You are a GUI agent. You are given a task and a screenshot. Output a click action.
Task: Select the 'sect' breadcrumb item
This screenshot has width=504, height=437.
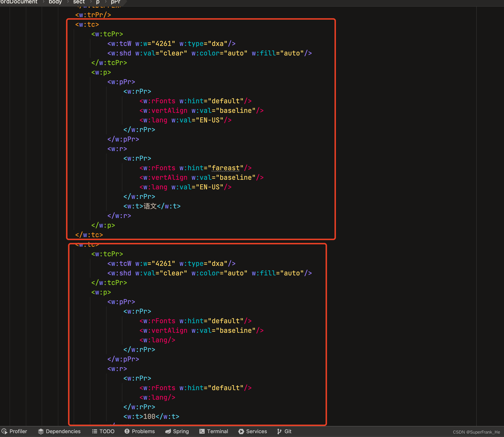pyautogui.click(x=79, y=2)
